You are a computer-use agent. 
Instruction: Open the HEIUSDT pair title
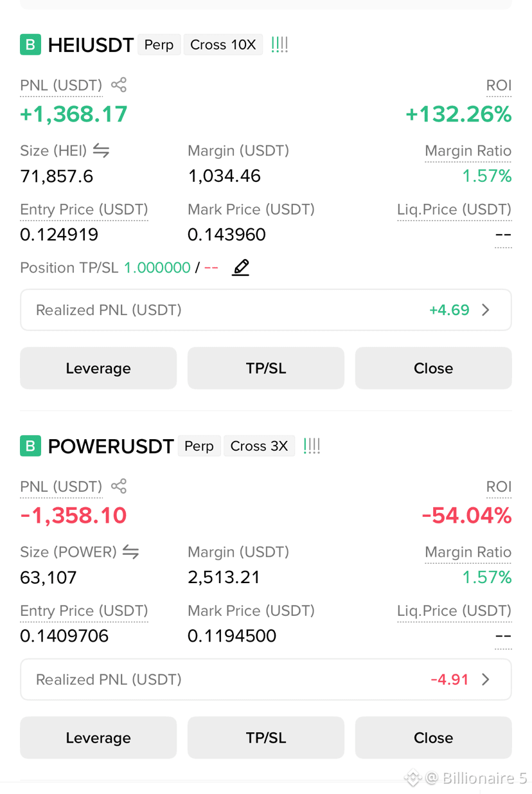click(91, 45)
